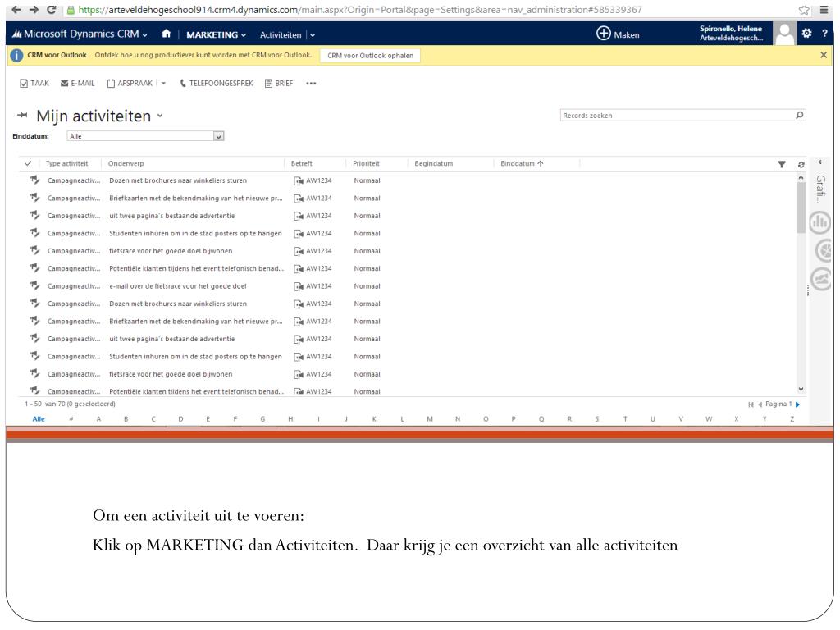Open the bar chart icon in the charts pane
The width and height of the screenshot is (840, 630).
[x=819, y=223]
